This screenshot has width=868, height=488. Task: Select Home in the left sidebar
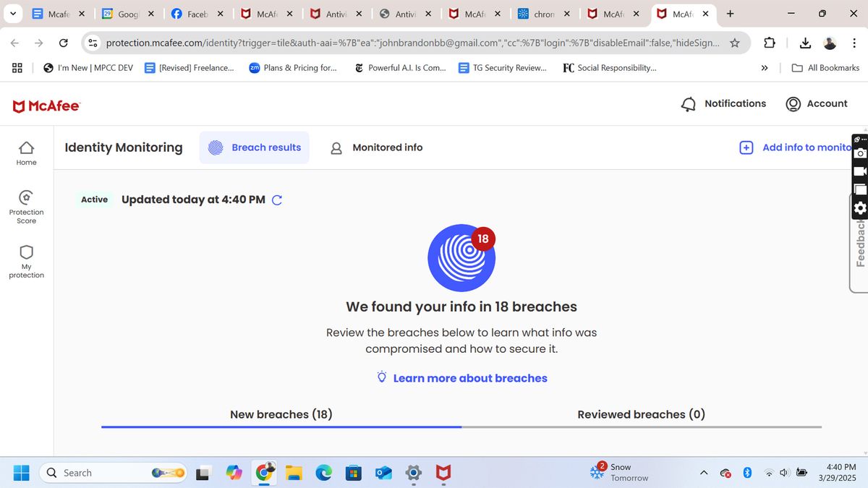point(26,152)
